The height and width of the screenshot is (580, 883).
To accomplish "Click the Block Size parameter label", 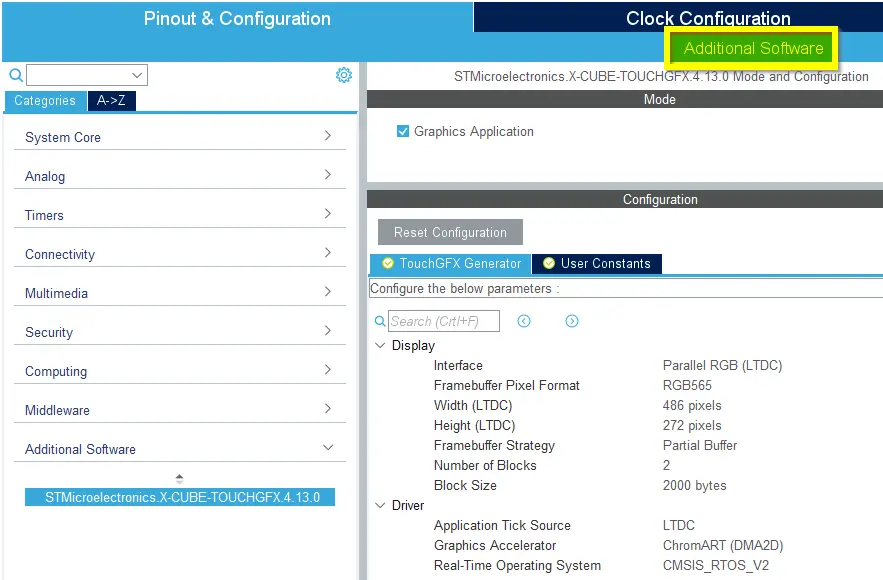I will tap(465, 485).
